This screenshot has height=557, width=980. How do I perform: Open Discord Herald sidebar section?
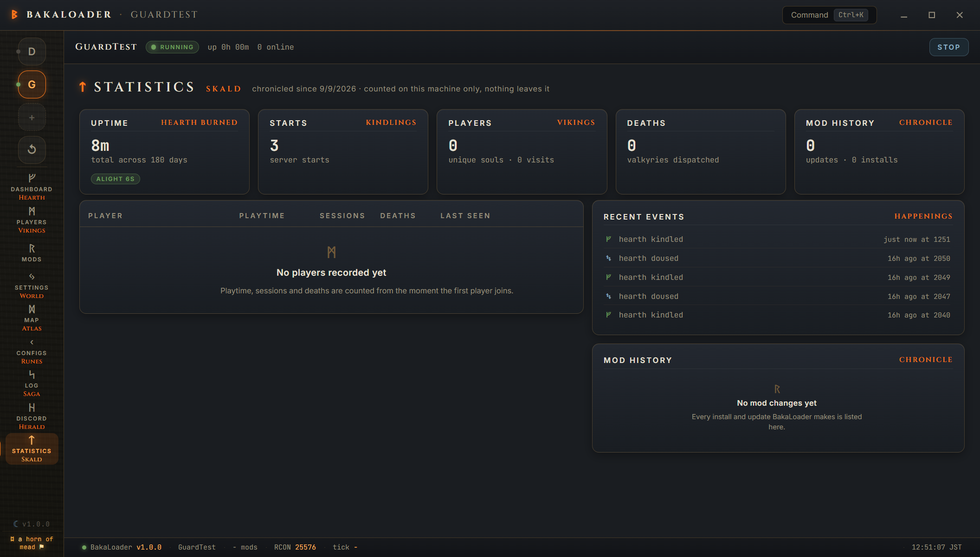coord(32,416)
